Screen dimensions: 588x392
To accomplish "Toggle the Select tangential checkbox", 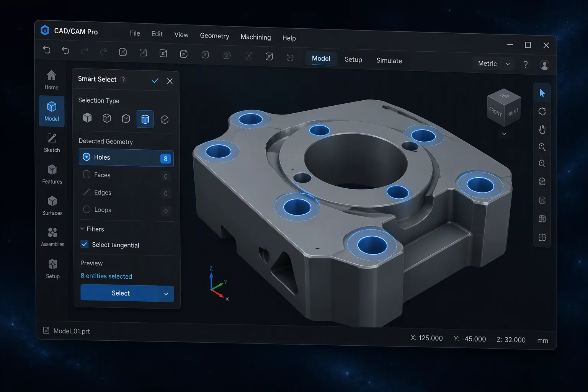I will (x=85, y=244).
